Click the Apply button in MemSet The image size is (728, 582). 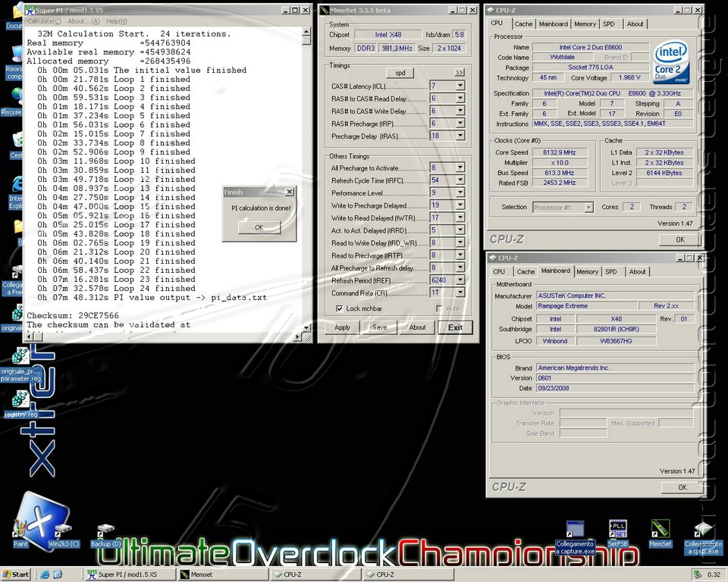click(342, 327)
